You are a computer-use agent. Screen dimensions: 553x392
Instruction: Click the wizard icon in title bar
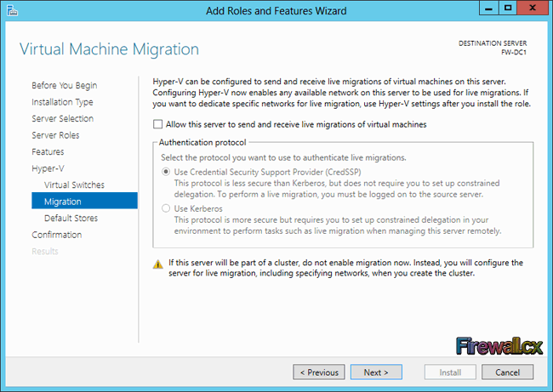pyautogui.click(x=12, y=10)
